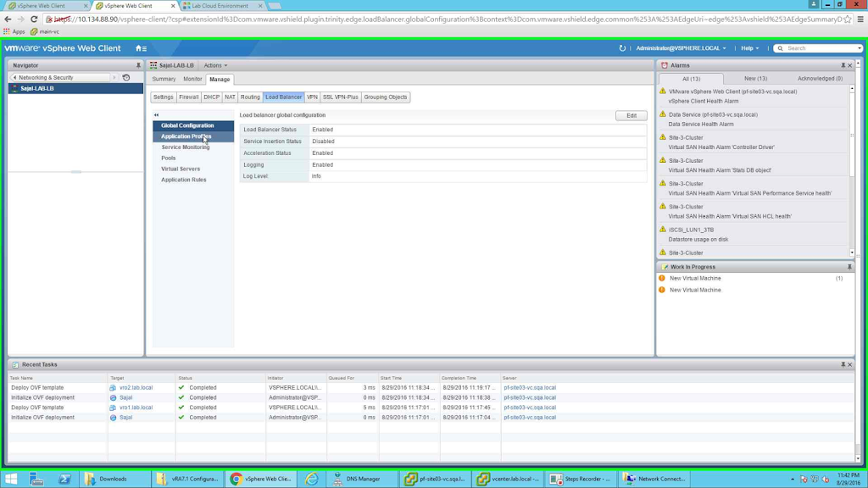The image size is (868, 488).
Task: Open the Firewall sub-tab
Action: pyautogui.click(x=189, y=97)
